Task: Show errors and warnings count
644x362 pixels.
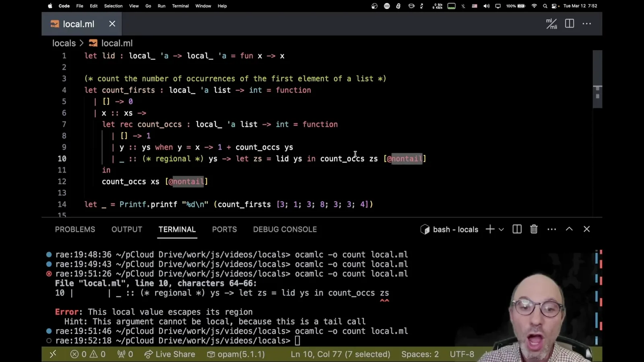Action: pos(88,354)
